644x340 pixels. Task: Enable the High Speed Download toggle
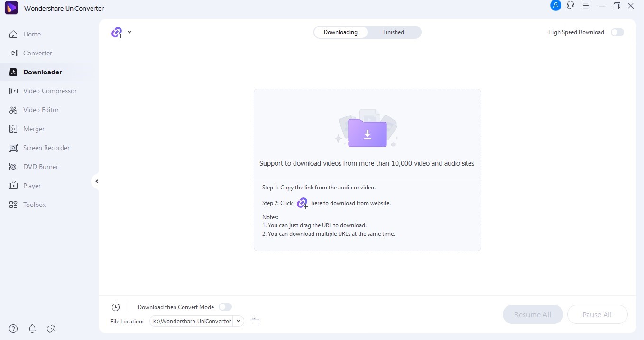click(617, 32)
